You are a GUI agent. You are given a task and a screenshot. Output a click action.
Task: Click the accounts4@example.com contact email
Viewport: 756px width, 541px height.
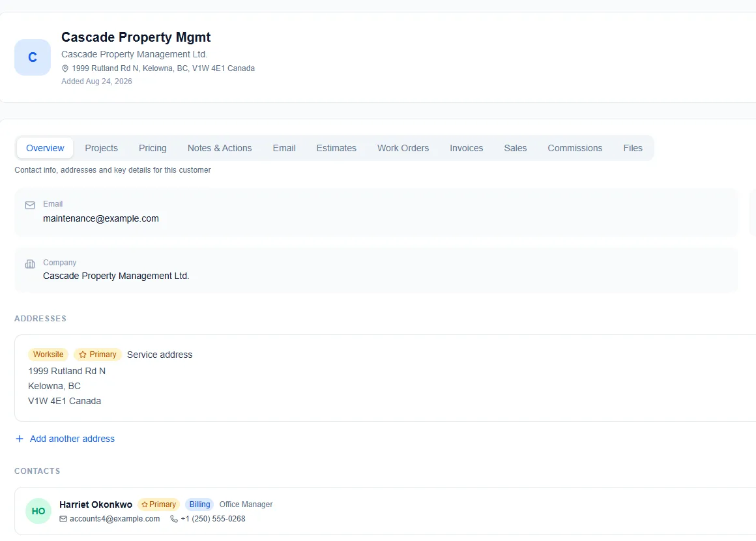click(x=115, y=519)
